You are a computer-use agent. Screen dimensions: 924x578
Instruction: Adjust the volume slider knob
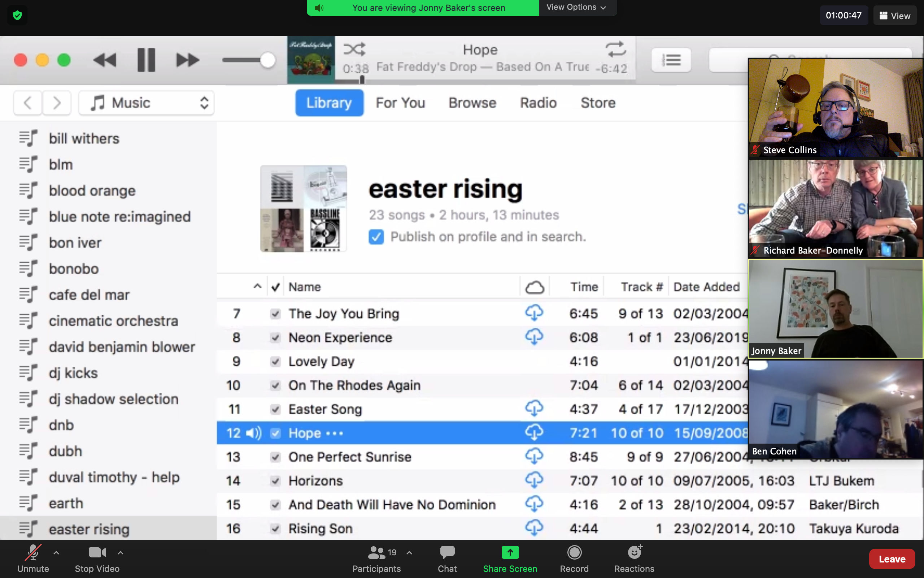pyautogui.click(x=268, y=60)
